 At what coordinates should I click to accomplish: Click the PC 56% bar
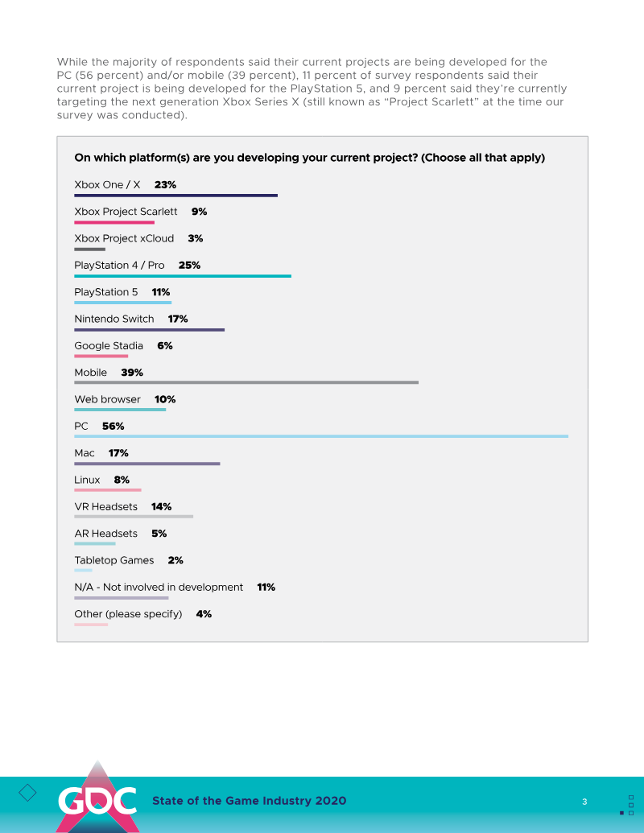click(x=320, y=436)
